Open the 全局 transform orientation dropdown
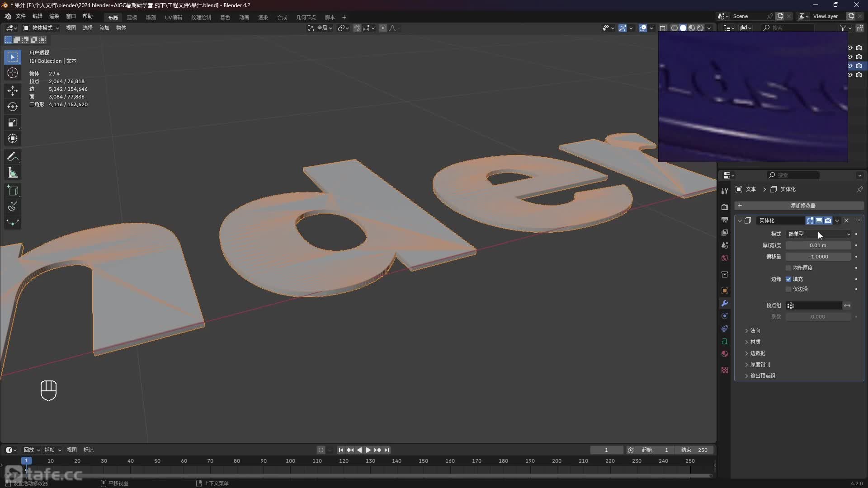 tap(320, 28)
